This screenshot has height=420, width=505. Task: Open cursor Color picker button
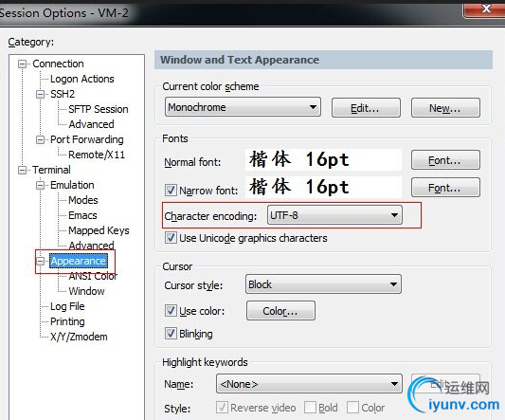pos(280,311)
